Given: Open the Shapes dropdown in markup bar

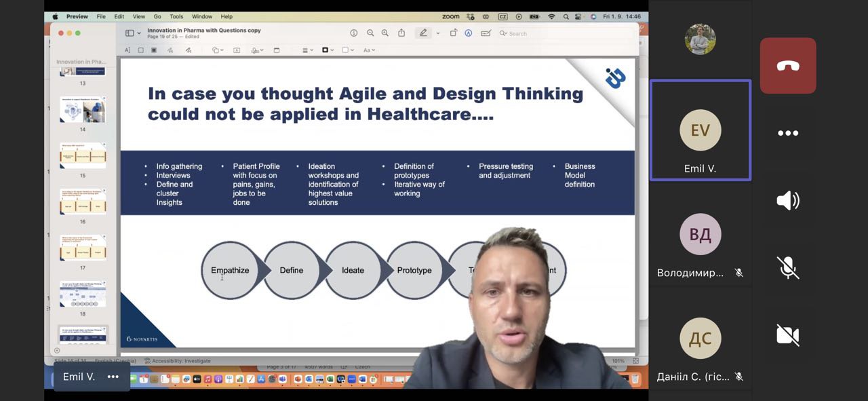Looking at the screenshot, I should [x=217, y=50].
